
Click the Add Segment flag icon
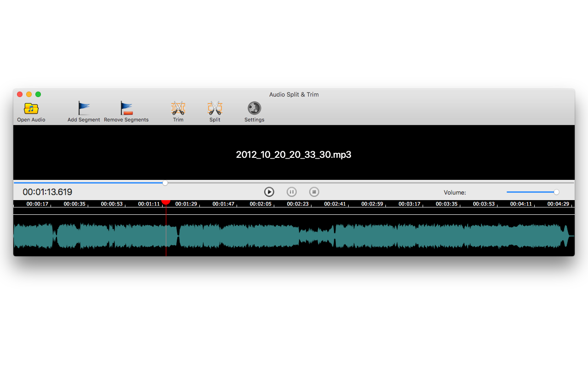tap(84, 109)
